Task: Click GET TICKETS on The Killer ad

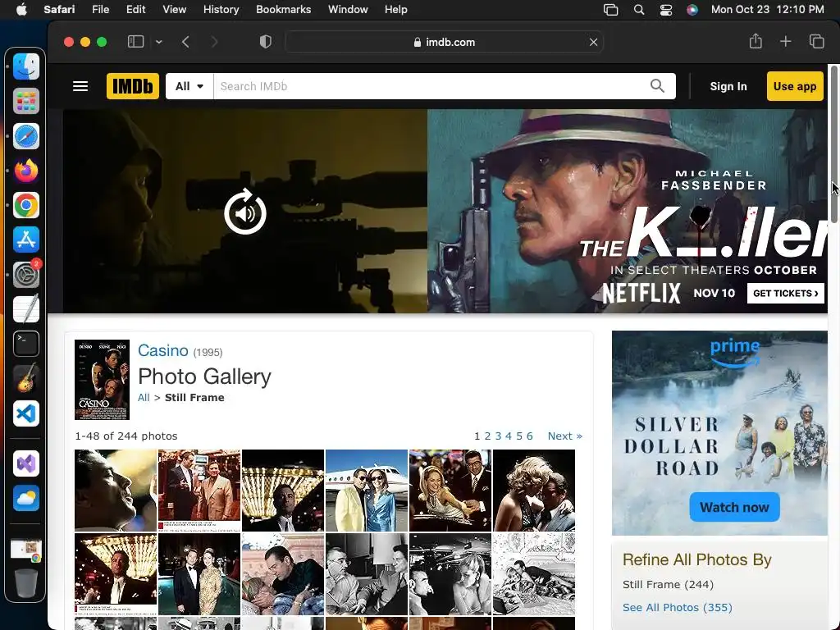Action: click(x=785, y=293)
